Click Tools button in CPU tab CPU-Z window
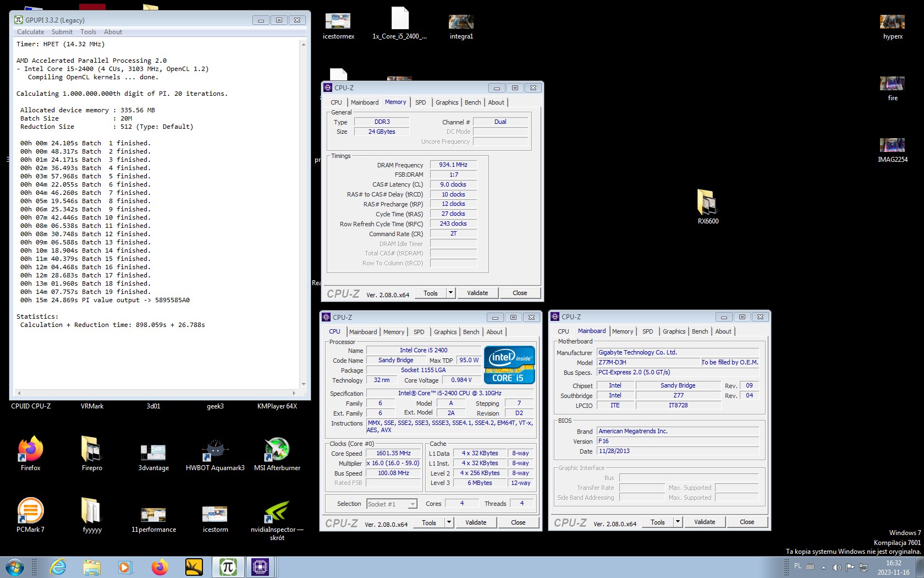This screenshot has width=924, height=578. 429,522
